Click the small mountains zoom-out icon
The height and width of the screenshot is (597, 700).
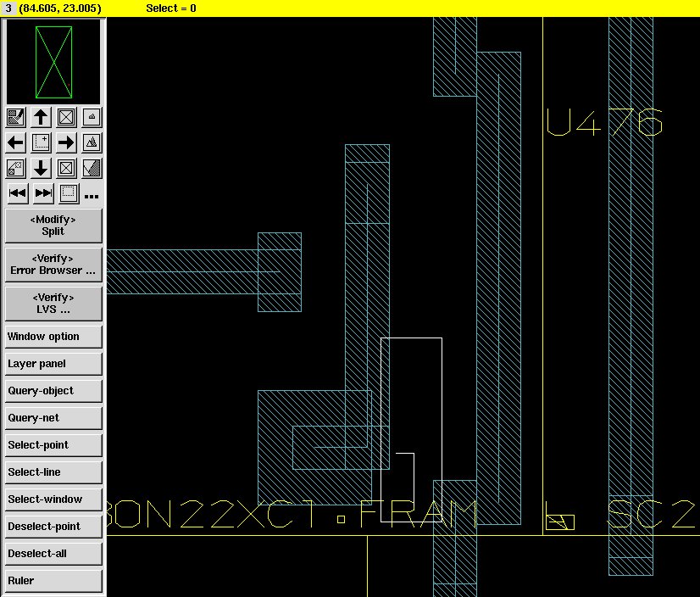click(92, 117)
